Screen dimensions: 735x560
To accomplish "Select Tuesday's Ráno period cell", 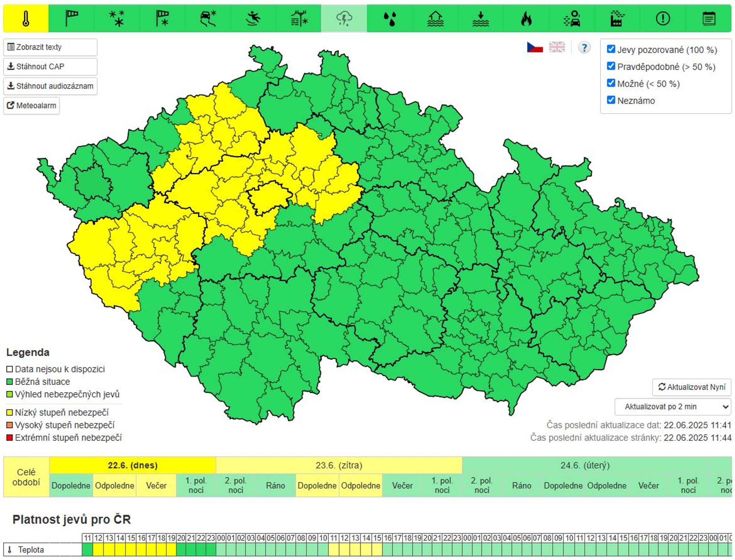I will click(522, 486).
